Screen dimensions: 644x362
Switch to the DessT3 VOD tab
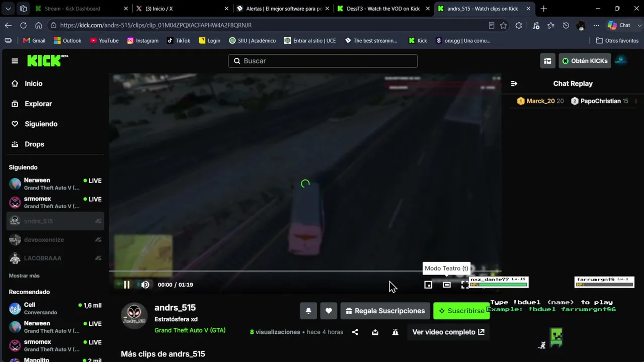[382, 9]
